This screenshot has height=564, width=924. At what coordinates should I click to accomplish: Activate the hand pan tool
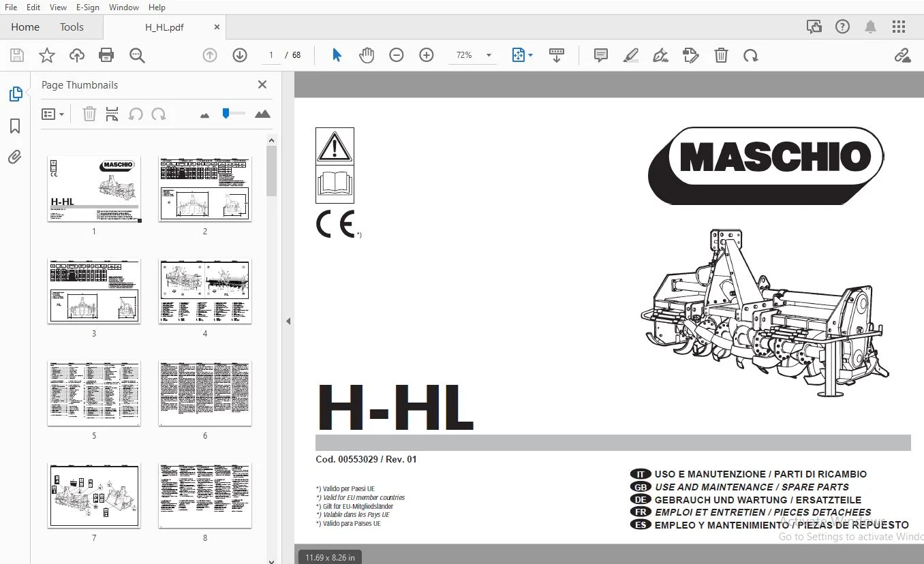point(367,56)
